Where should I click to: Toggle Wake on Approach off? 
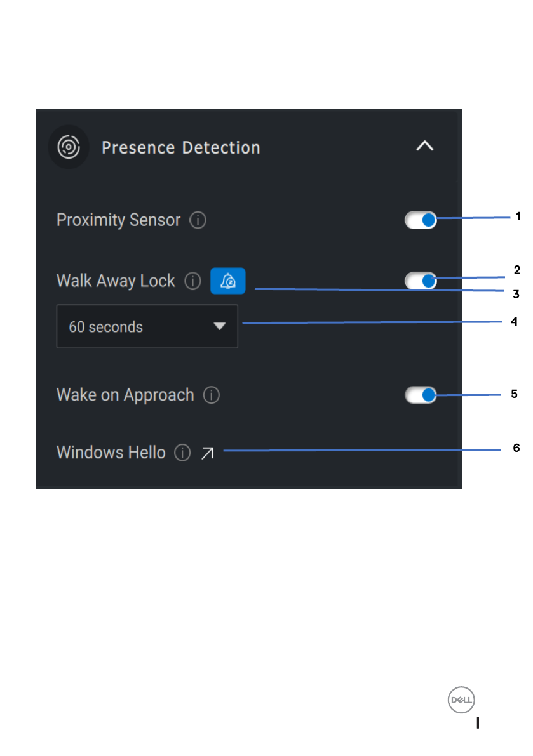tap(421, 395)
